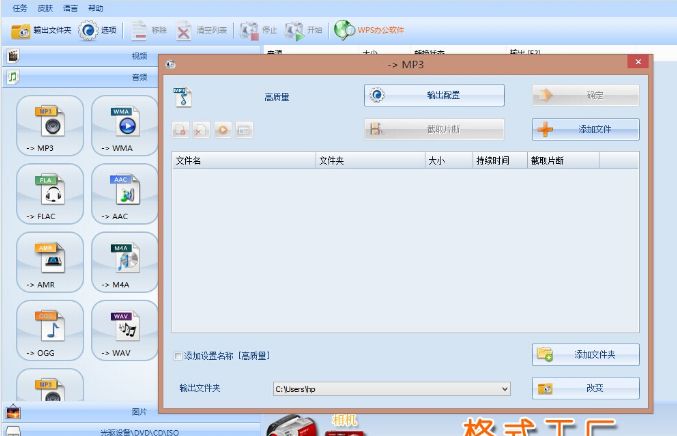Image resolution: width=677 pixels, height=436 pixels.
Task: Click the play file icon in the dialog
Action: click(x=223, y=130)
